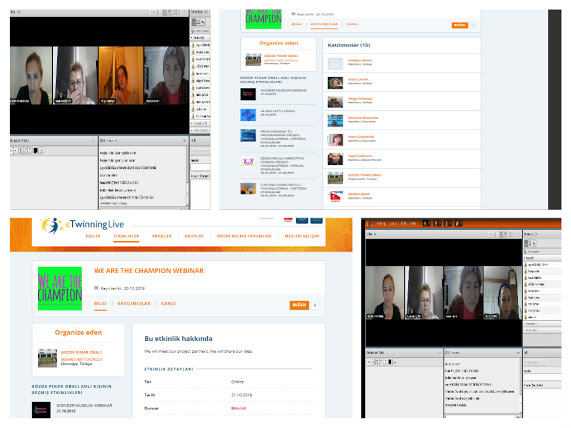Open the Layouts menu in orange toolbar
The height and width of the screenshot is (428, 571).
[393, 223]
